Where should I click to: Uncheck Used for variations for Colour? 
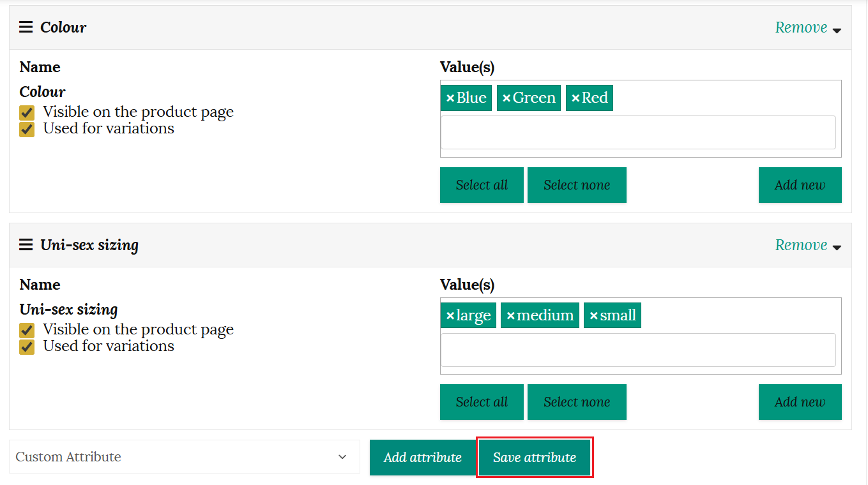click(x=27, y=130)
